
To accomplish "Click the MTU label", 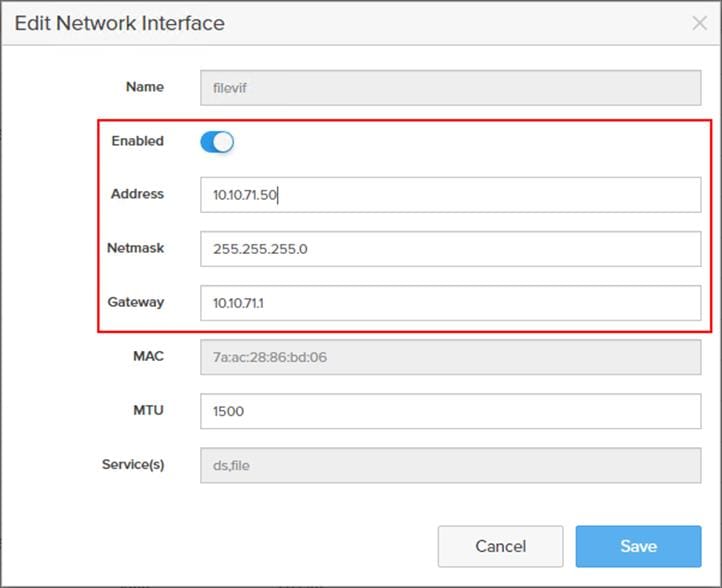I will [x=150, y=410].
